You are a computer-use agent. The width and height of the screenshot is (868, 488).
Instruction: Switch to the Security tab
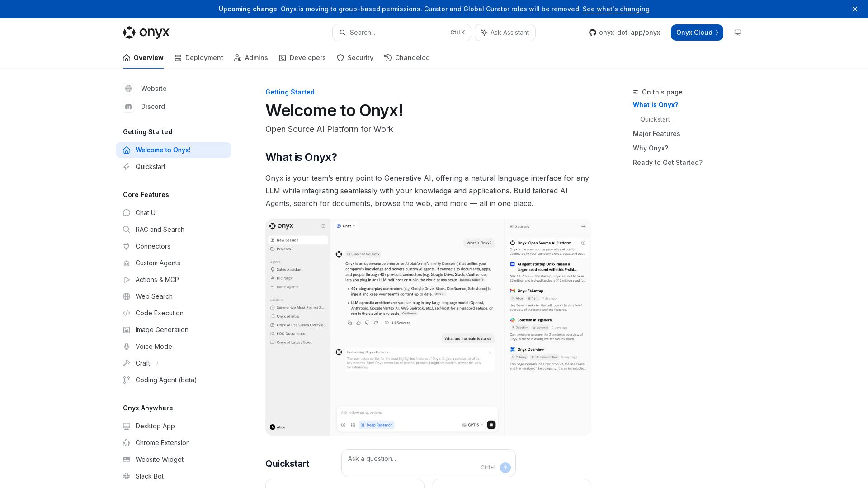tap(355, 58)
